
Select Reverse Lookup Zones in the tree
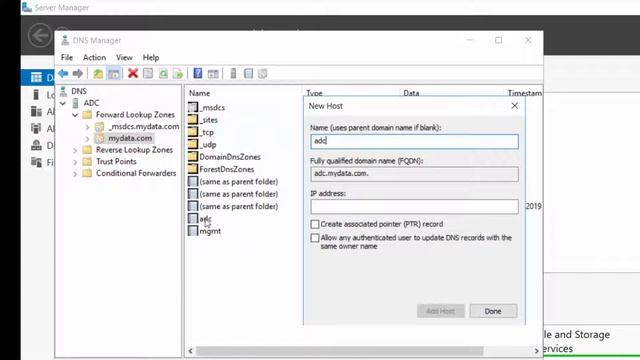point(134,150)
